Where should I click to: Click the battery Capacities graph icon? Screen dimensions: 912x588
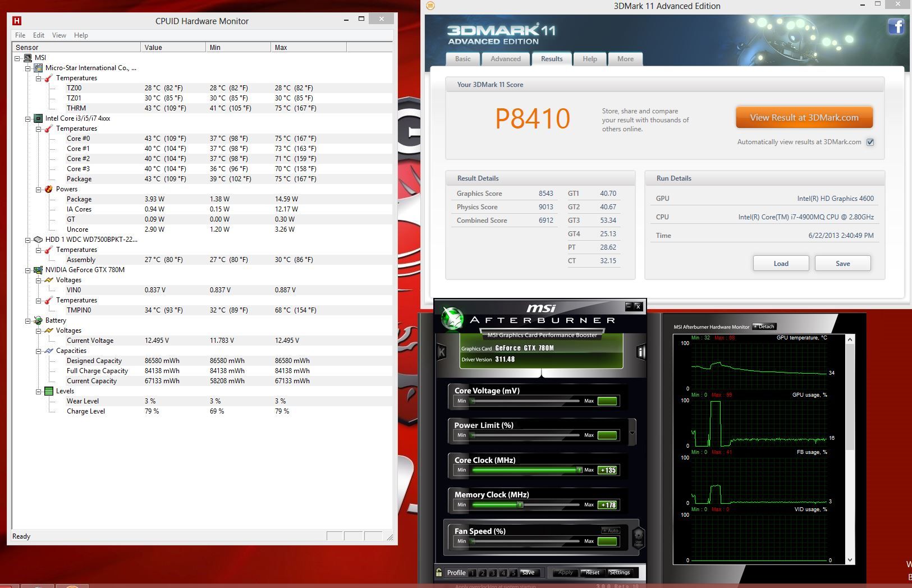pos(49,351)
